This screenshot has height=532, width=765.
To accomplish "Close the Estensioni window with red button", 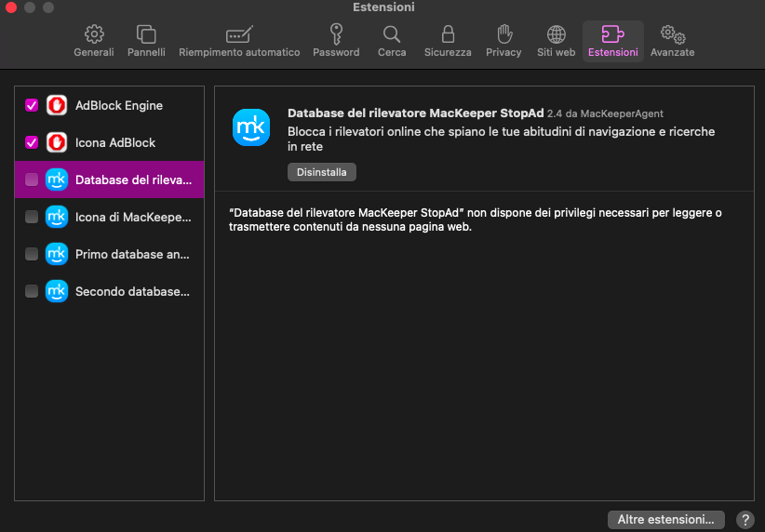I will click(x=11, y=7).
